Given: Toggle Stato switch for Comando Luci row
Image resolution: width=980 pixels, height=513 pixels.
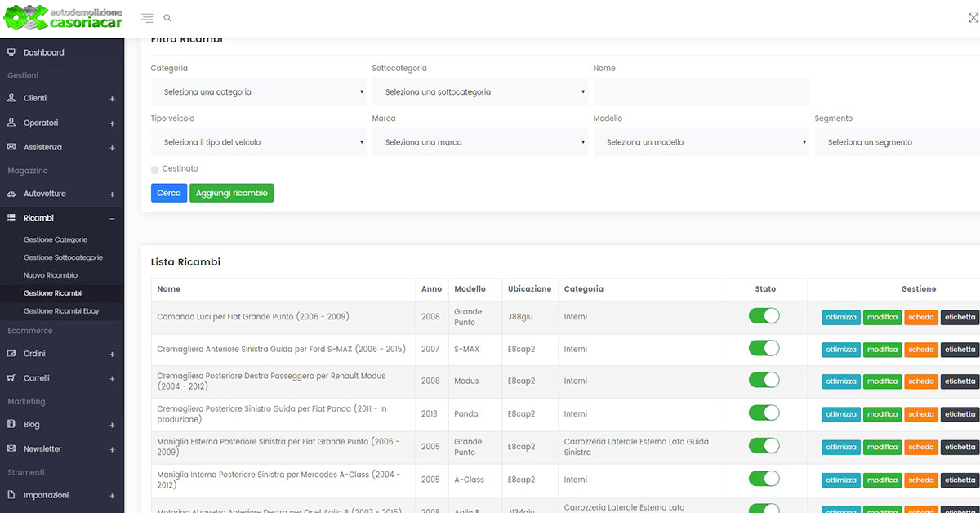Looking at the screenshot, I should [764, 316].
